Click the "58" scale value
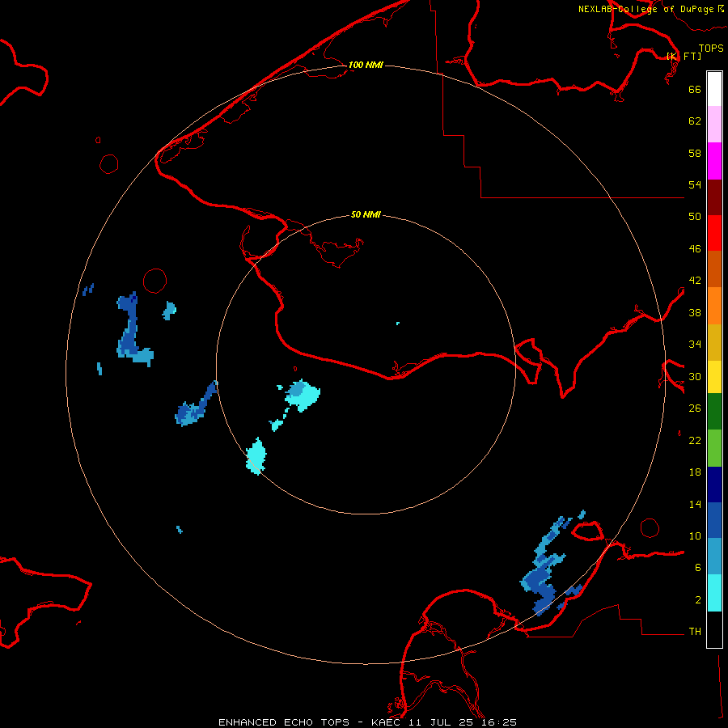Screen dimensions: 728x728 click(695, 153)
